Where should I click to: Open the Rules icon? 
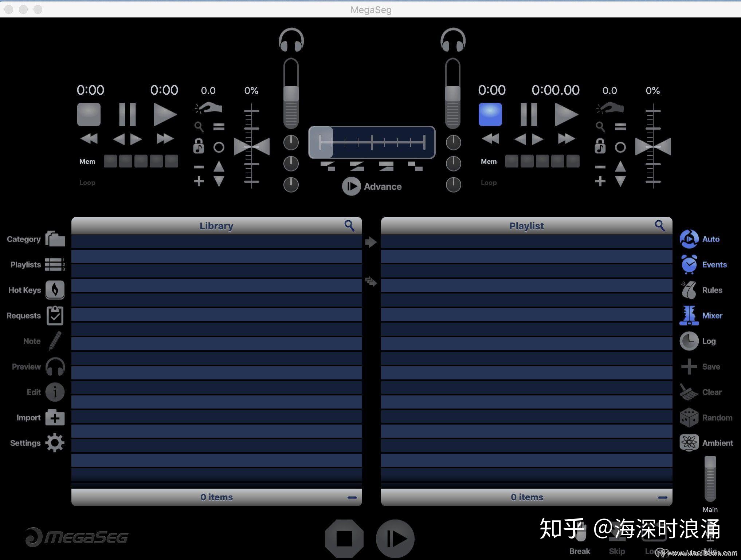pos(689,290)
